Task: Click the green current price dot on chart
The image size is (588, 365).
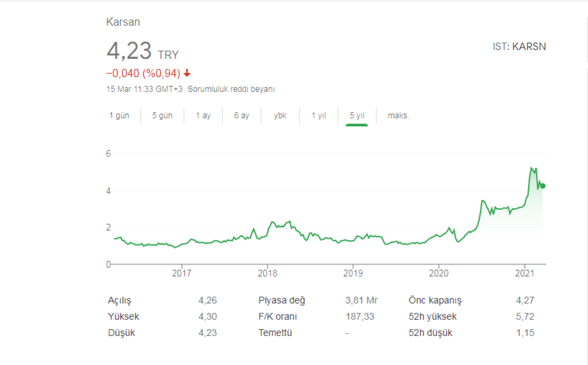Action: (543, 186)
